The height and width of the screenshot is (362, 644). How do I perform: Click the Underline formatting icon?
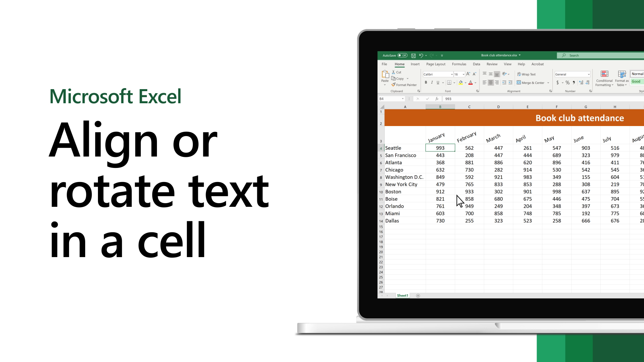(437, 83)
